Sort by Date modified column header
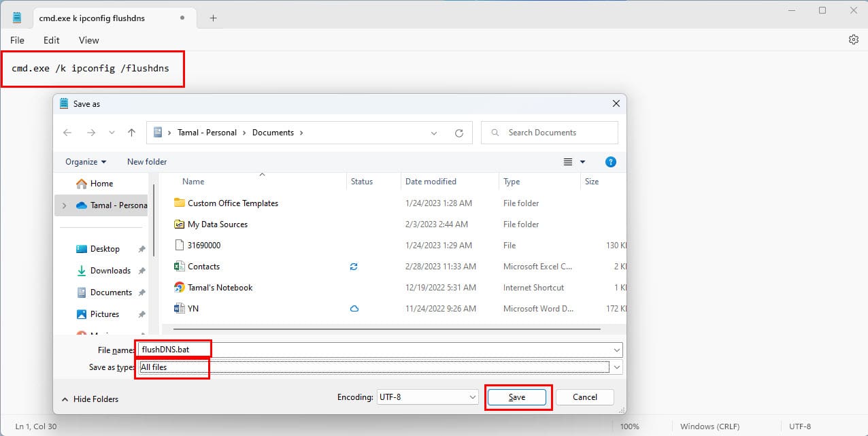The image size is (868, 436). pos(431,182)
